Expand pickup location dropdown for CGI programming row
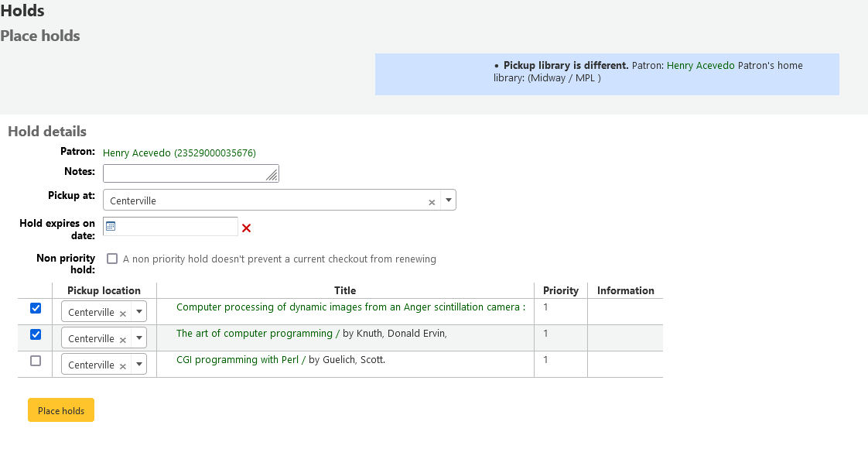This screenshot has height=449, width=868. [138, 365]
